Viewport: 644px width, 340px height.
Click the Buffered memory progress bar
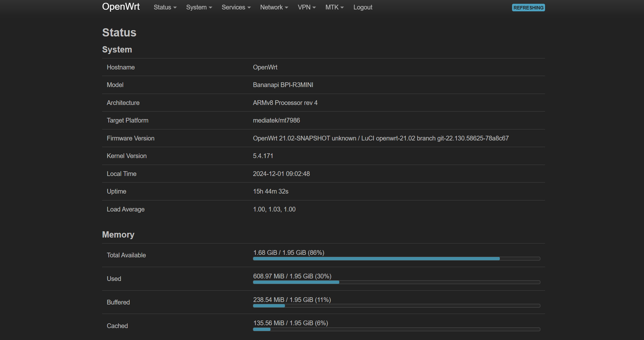396,306
